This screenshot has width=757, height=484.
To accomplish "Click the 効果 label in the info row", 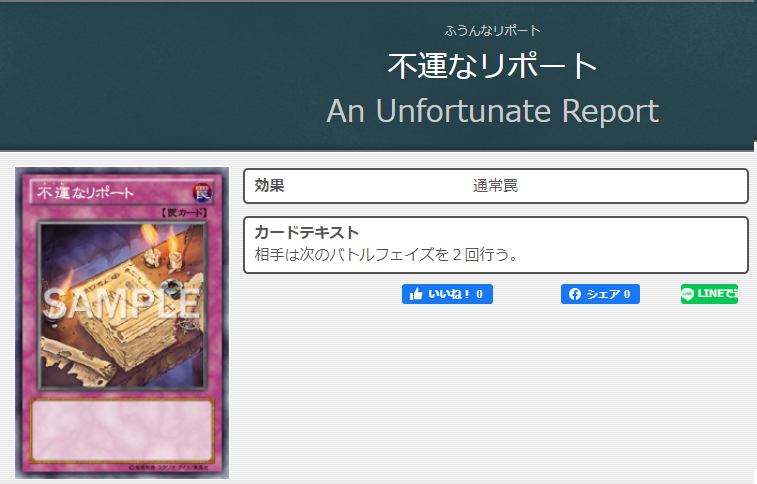I will 269,185.
